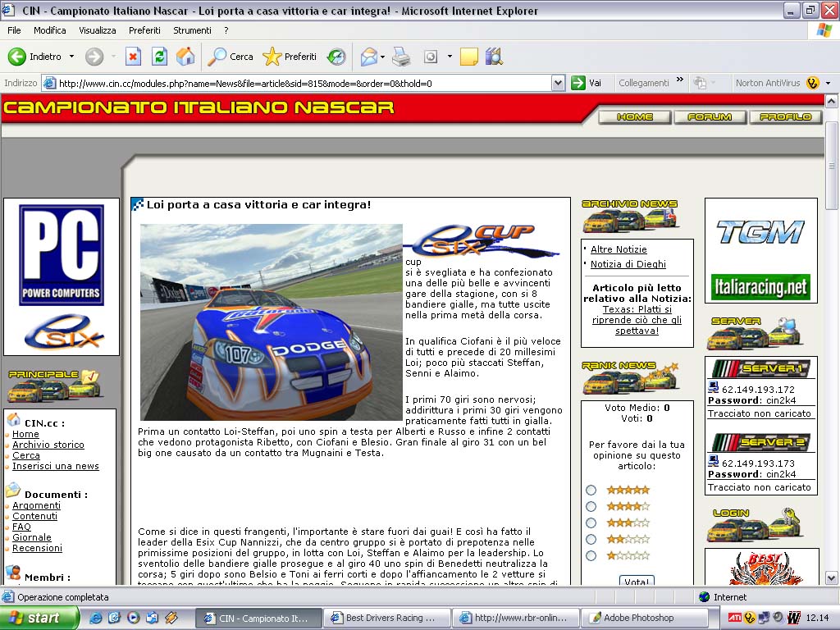
Task: Expand the address bar URL dropdown
Action: 558,83
